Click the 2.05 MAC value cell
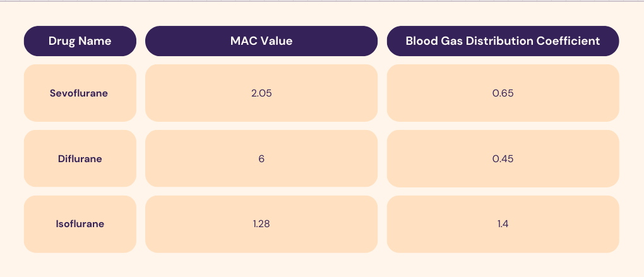 pos(261,93)
